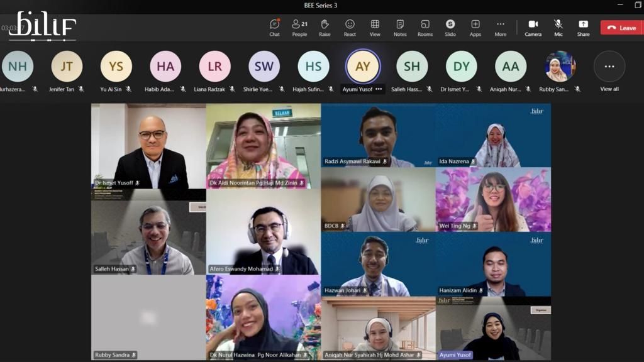This screenshot has height=362, width=644.
Task: Leave the meeting
Action: [621, 28]
